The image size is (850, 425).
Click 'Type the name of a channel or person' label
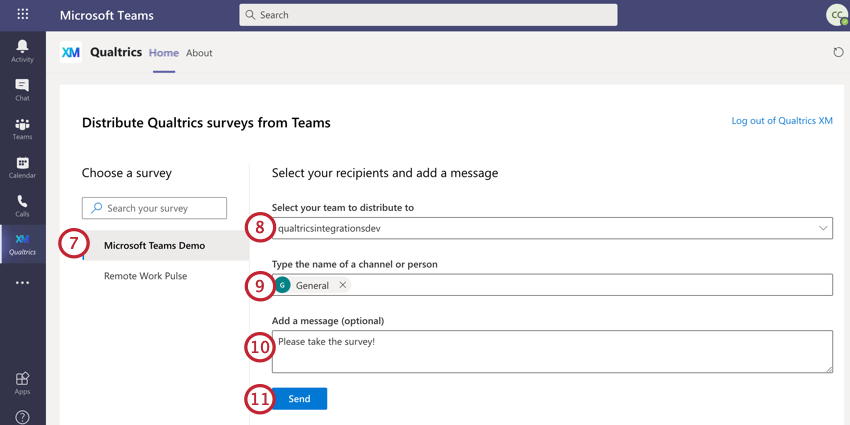[355, 264]
